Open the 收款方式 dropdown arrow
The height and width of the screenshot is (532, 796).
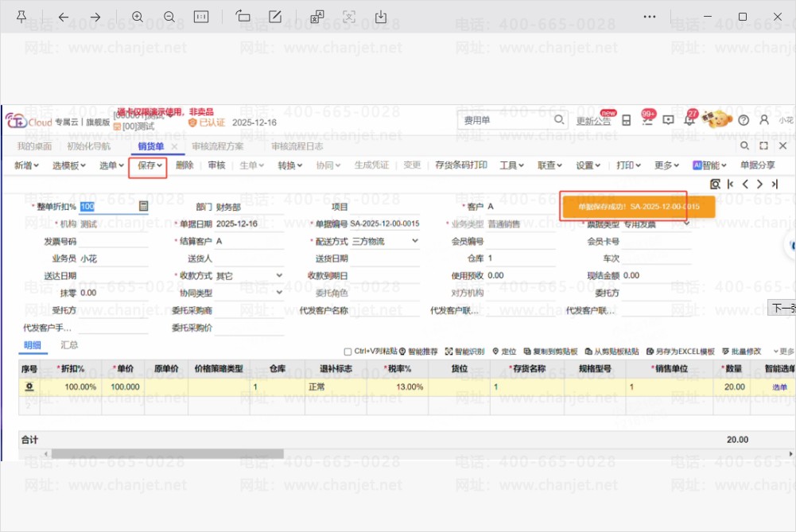(279, 275)
